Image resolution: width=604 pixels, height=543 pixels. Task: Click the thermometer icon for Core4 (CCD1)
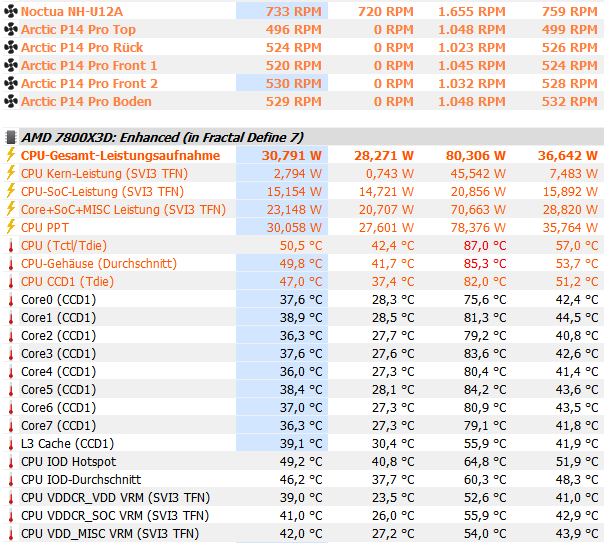coord(11,372)
